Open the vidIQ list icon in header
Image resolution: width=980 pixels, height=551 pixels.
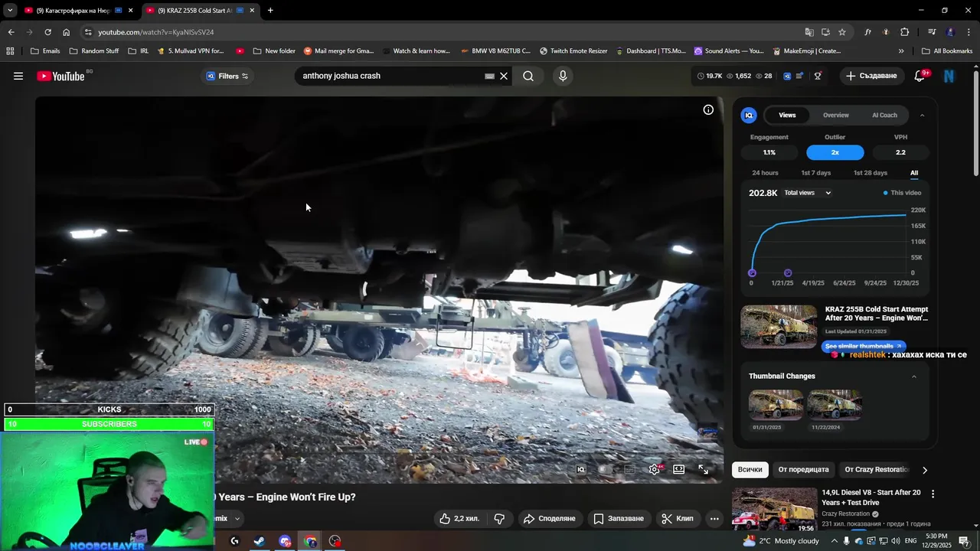[x=799, y=76]
